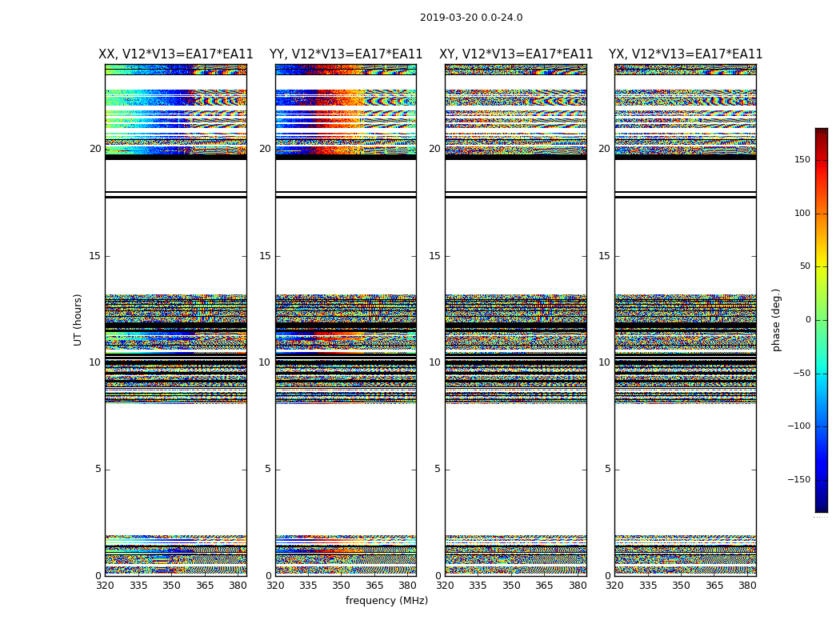
Task: Click the 'UT (hours)' y-axis label
Action: click(78, 320)
